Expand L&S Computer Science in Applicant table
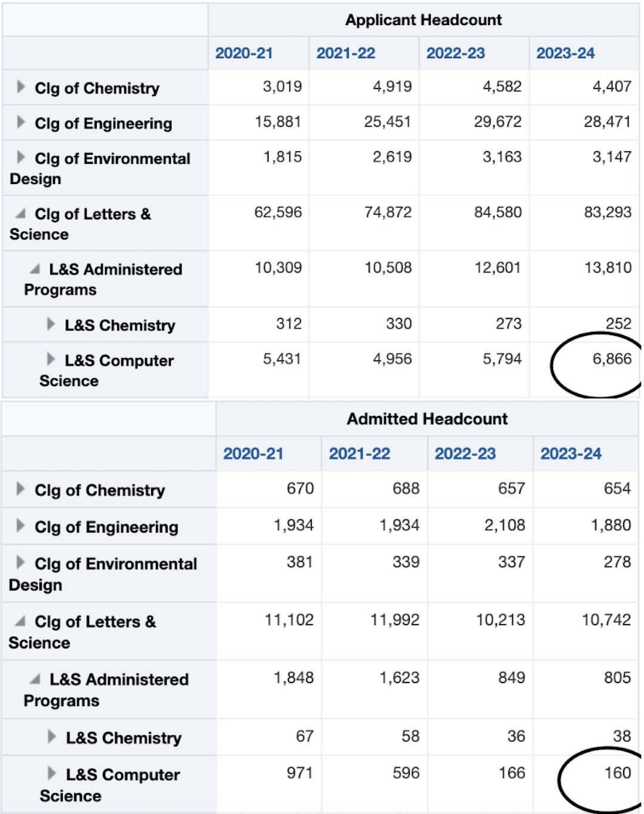 pos(51,360)
